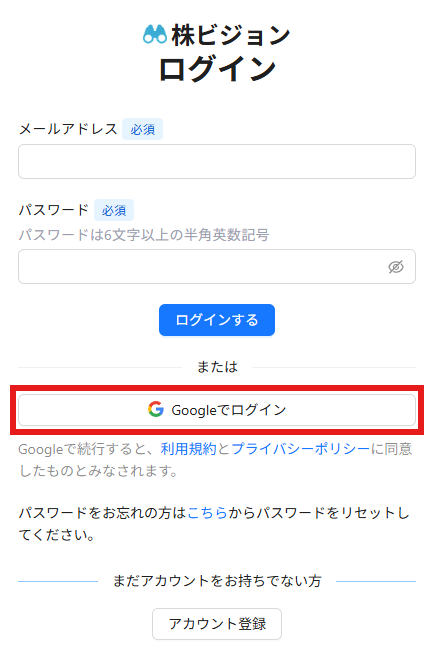
Task: Click the 必須 badge beside メールアドレス
Action: click(x=142, y=129)
